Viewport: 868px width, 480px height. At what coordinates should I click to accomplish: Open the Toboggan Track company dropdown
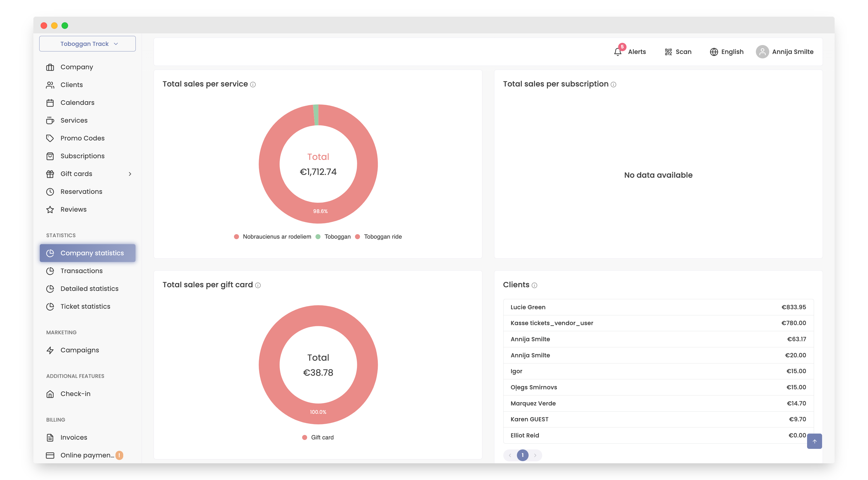click(x=87, y=44)
